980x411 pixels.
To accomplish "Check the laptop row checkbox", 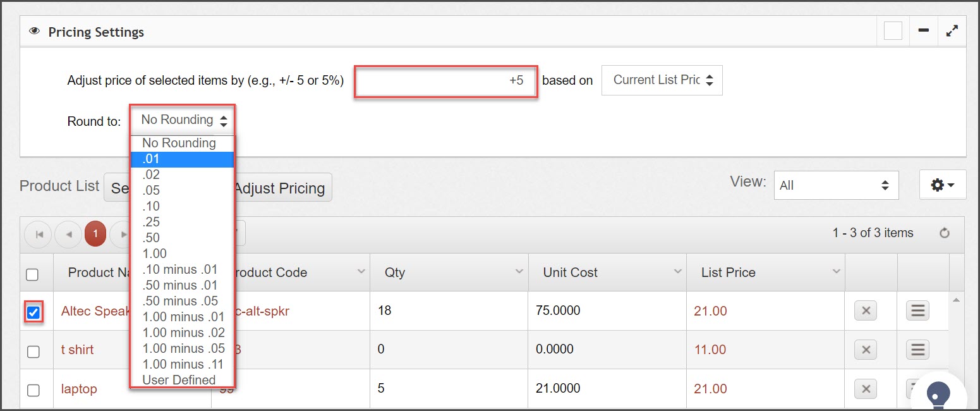I will pyautogui.click(x=33, y=390).
